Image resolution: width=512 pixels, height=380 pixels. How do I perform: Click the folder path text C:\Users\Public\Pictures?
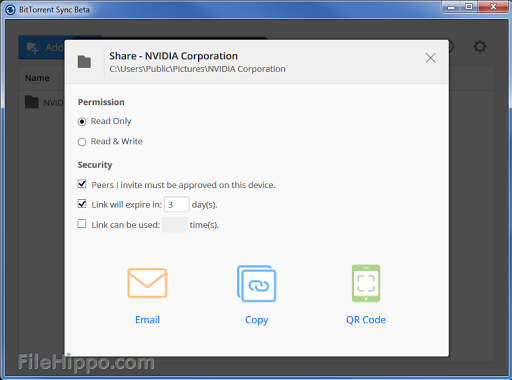point(197,69)
